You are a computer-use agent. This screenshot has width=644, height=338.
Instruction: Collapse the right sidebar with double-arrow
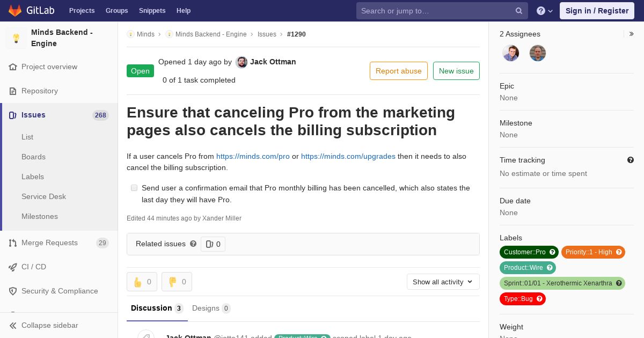pyautogui.click(x=631, y=34)
